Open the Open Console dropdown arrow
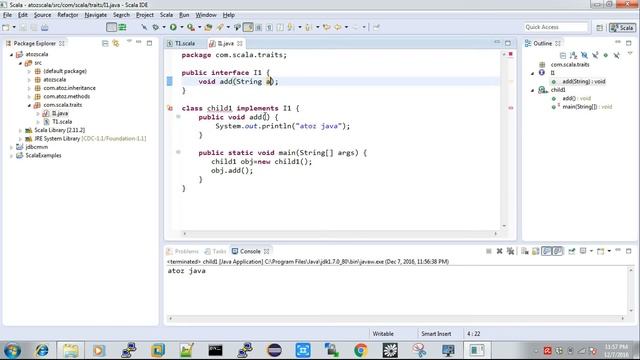This screenshot has width=640, height=360. click(x=609, y=251)
